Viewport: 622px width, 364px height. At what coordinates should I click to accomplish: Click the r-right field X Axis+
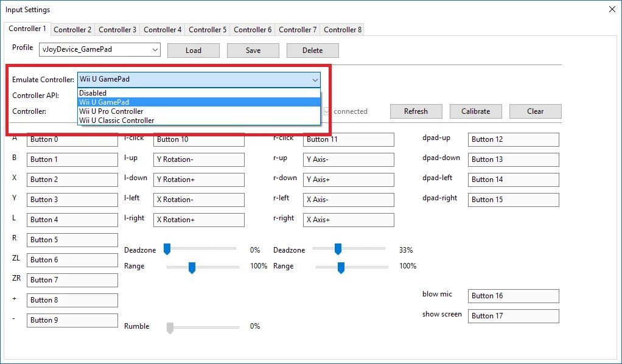click(x=349, y=220)
